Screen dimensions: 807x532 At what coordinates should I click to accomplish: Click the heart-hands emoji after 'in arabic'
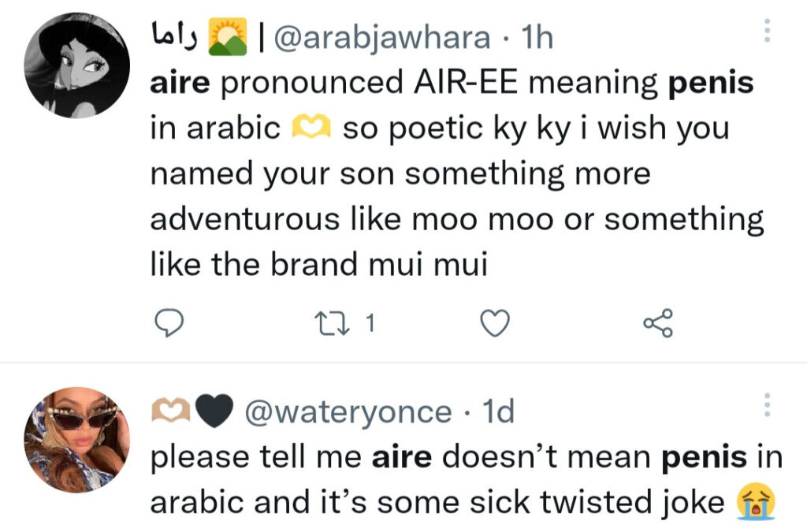click(313, 128)
